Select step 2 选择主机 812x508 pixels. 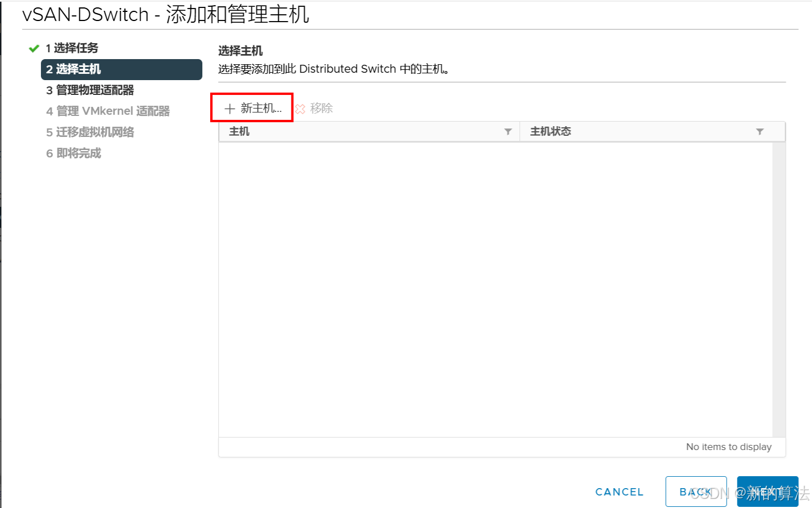point(122,69)
